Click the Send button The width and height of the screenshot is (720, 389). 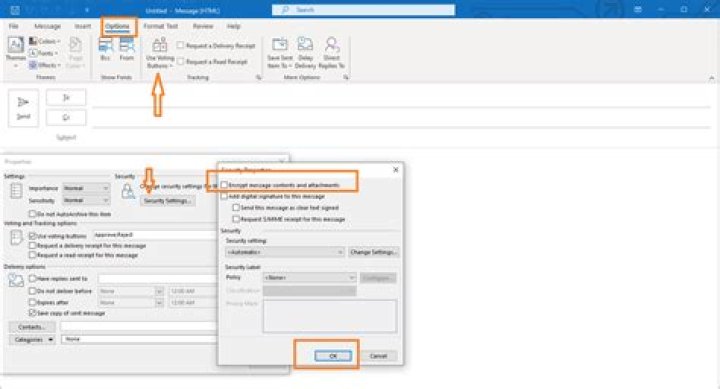pyautogui.click(x=23, y=108)
